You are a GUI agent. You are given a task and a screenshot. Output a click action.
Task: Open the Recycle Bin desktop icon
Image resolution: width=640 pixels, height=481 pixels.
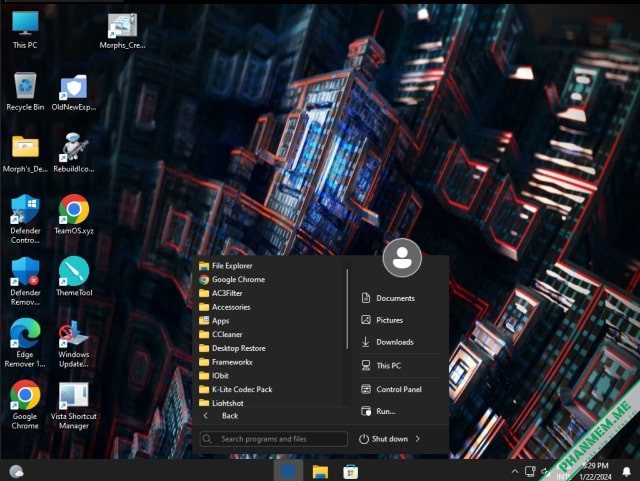pos(25,91)
